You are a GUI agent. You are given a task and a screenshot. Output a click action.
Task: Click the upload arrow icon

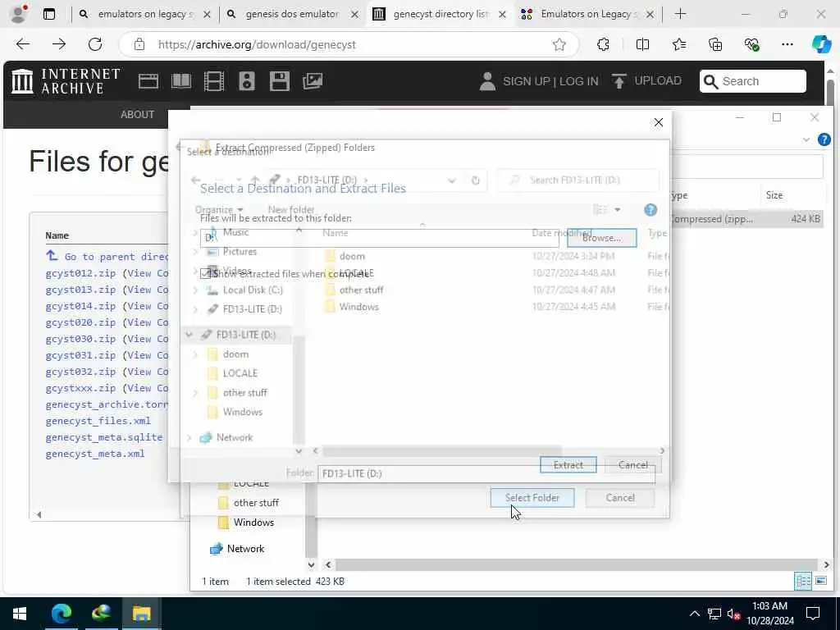click(619, 81)
